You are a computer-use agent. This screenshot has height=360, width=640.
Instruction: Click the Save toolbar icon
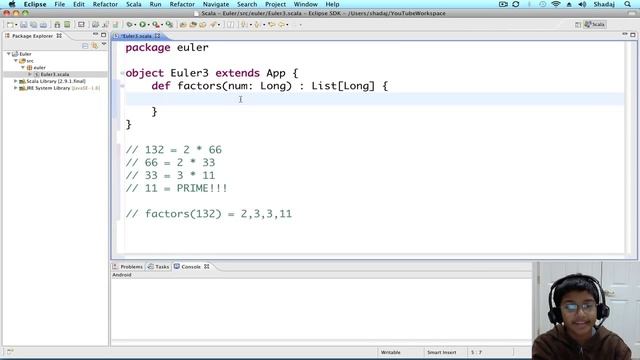click(x=24, y=24)
